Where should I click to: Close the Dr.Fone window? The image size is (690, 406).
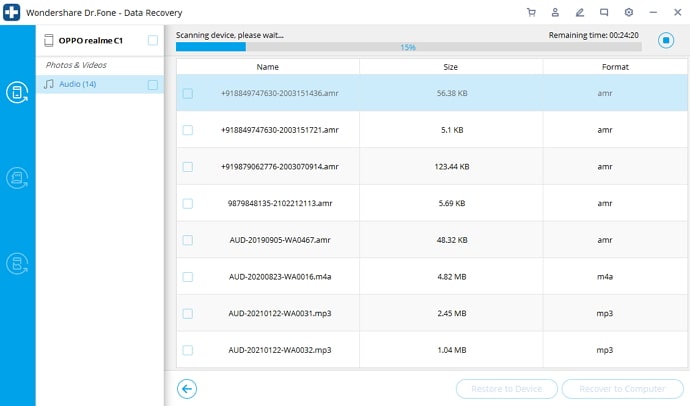click(678, 12)
